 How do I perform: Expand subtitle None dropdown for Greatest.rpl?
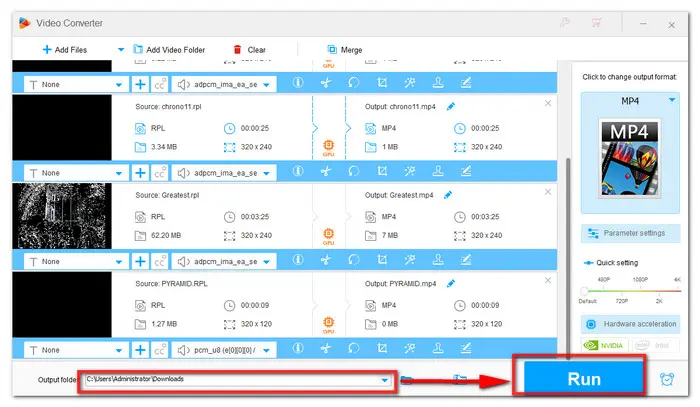coord(121,260)
